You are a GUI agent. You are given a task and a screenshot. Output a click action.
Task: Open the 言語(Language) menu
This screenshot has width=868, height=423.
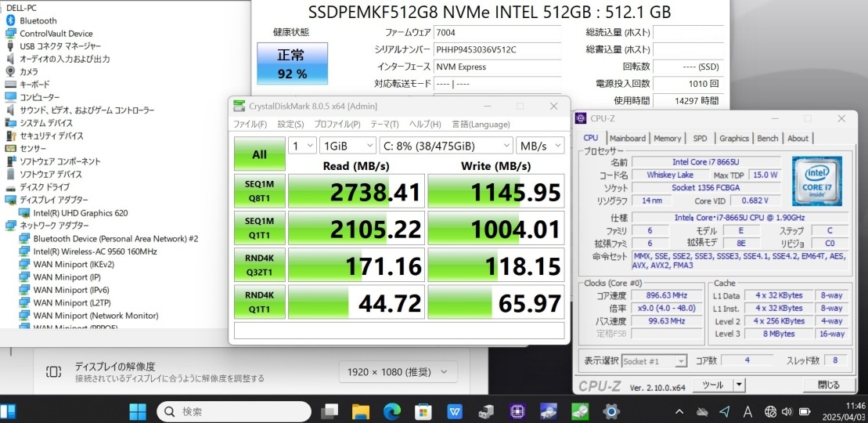pos(481,125)
